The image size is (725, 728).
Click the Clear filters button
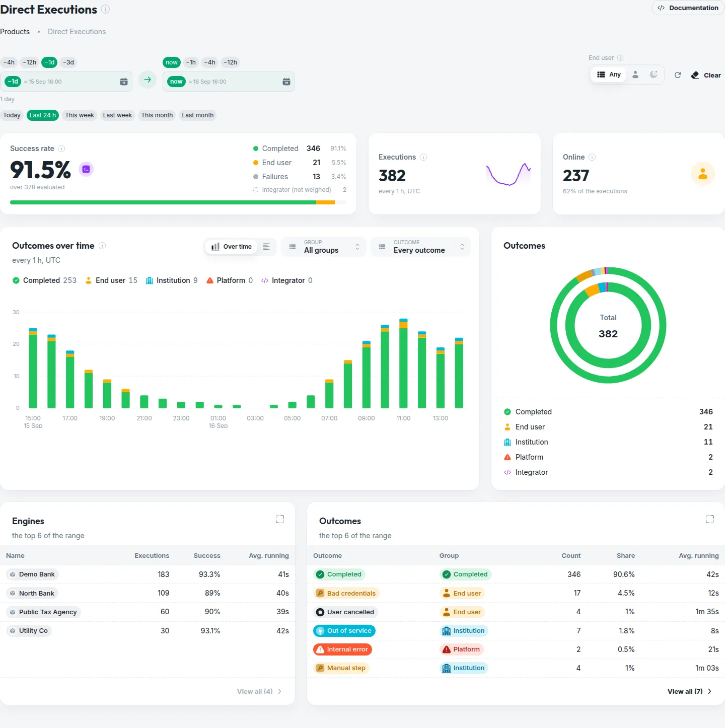[706, 75]
